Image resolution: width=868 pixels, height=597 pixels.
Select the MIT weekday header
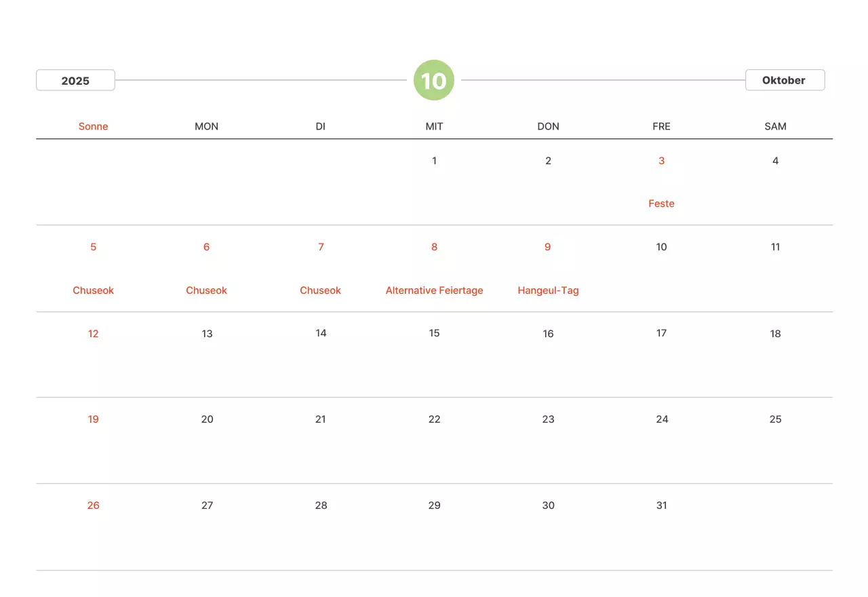click(434, 126)
